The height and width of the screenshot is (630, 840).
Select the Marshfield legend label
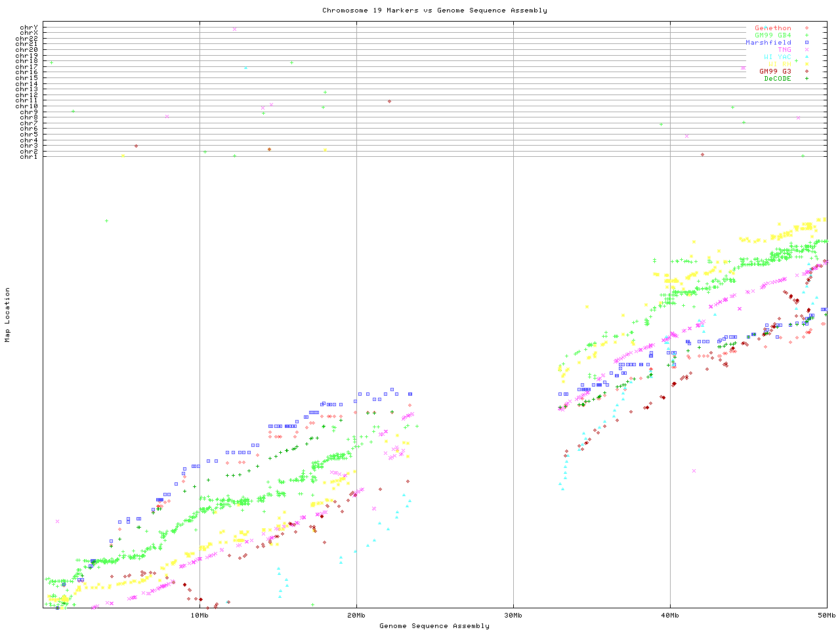768,43
